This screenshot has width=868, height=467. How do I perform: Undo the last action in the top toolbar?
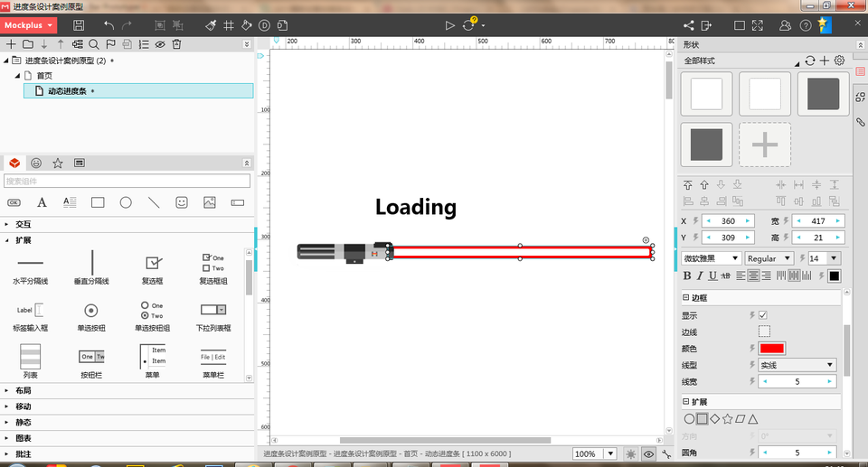(x=109, y=25)
